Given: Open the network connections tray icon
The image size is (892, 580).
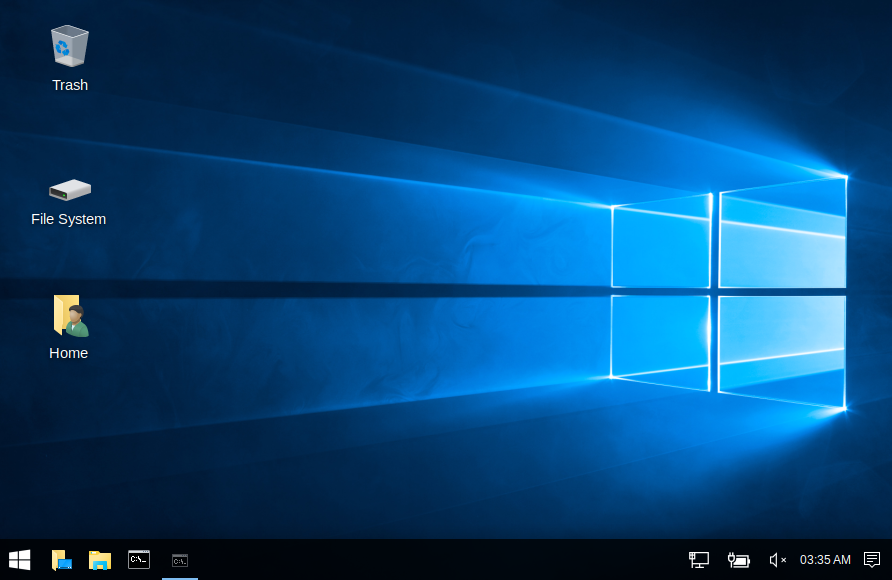Looking at the screenshot, I should [x=699, y=560].
